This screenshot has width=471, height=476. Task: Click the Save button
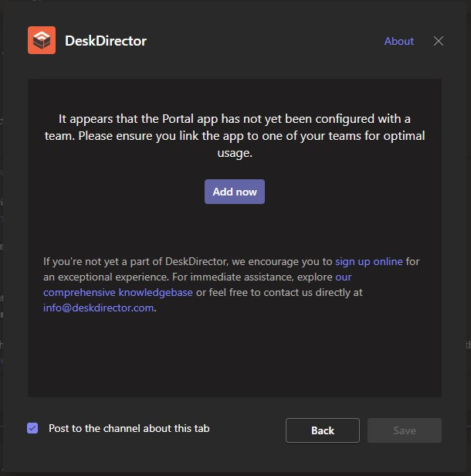point(405,430)
